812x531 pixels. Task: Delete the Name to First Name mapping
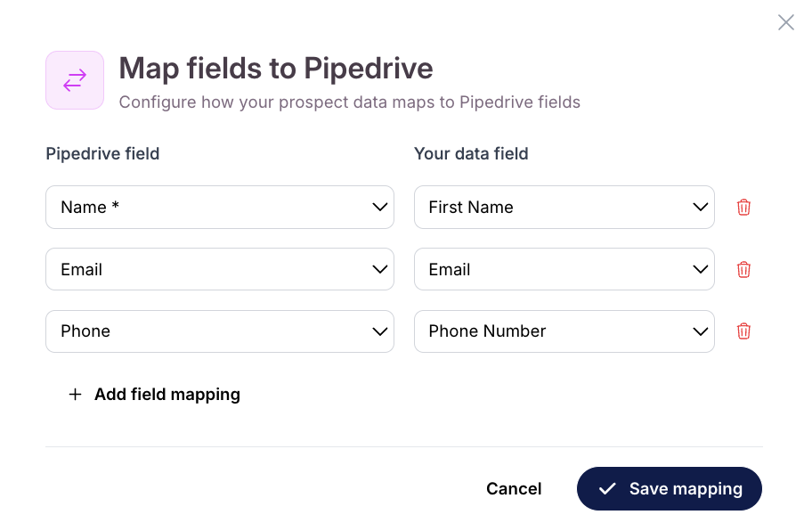pyautogui.click(x=743, y=208)
